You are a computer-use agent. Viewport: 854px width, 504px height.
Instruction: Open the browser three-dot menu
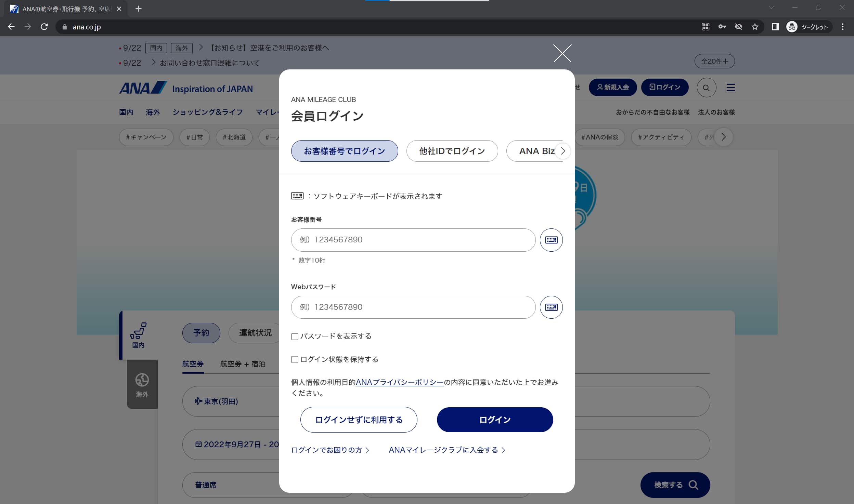click(x=842, y=27)
